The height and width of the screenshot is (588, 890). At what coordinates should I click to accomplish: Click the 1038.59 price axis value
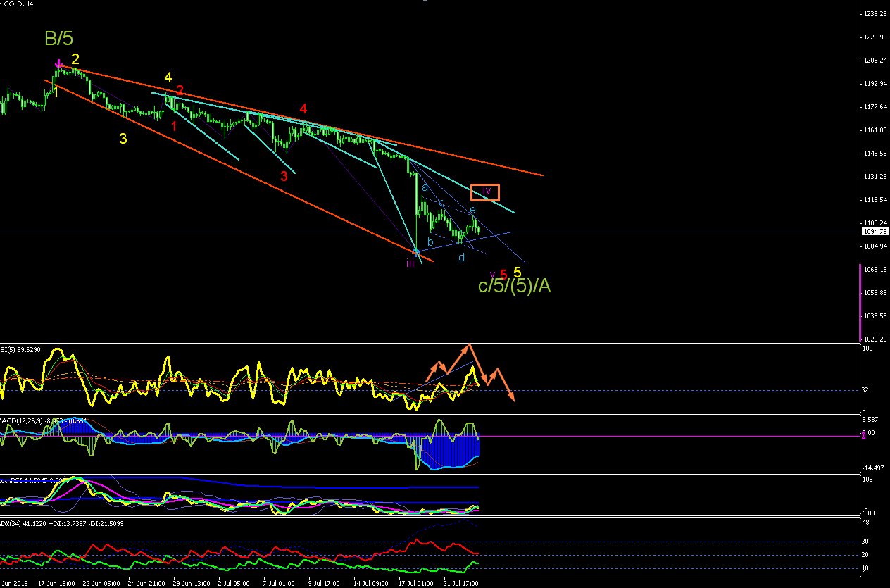pos(877,316)
